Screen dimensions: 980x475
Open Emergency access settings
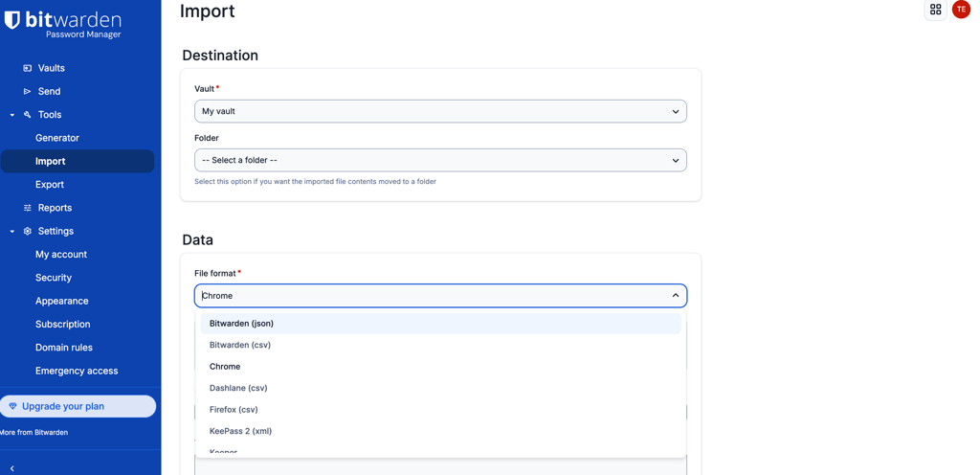point(77,371)
